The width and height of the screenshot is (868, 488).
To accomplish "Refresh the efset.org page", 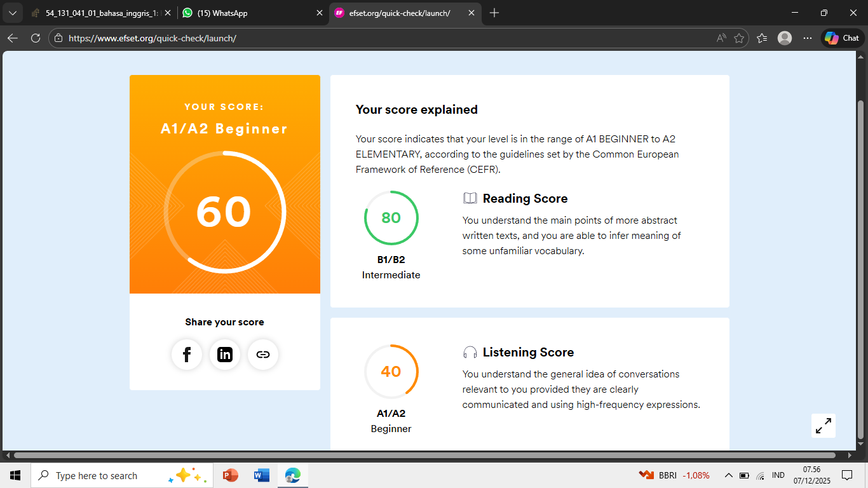I will click(34, 37).
